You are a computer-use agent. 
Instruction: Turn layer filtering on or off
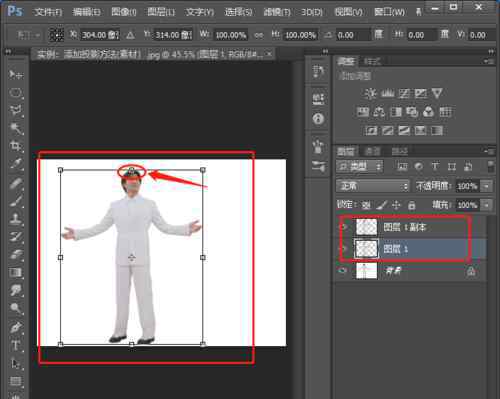491,166
